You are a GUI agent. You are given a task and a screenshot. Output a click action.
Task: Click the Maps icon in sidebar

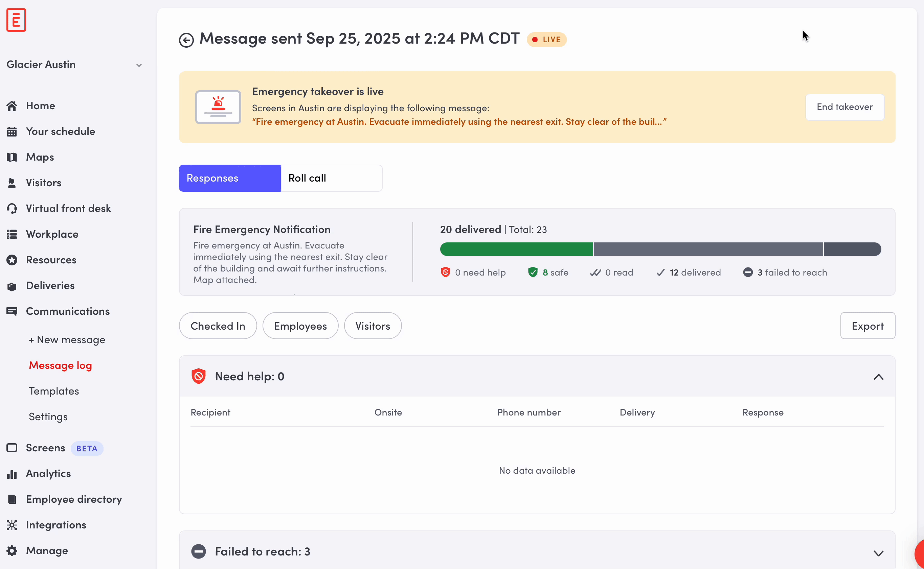pyautogui.click(x=12, y=157)
